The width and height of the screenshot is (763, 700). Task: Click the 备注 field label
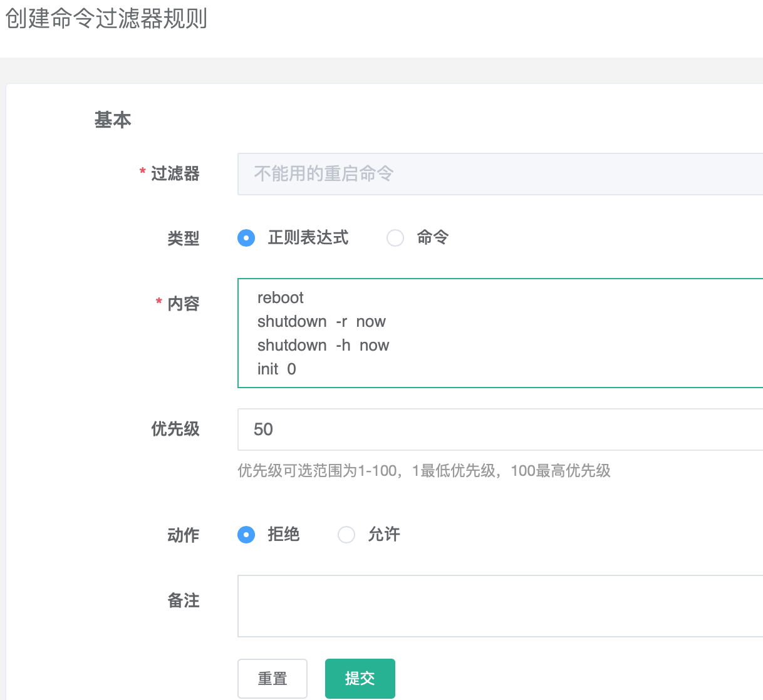coord(183,600)
